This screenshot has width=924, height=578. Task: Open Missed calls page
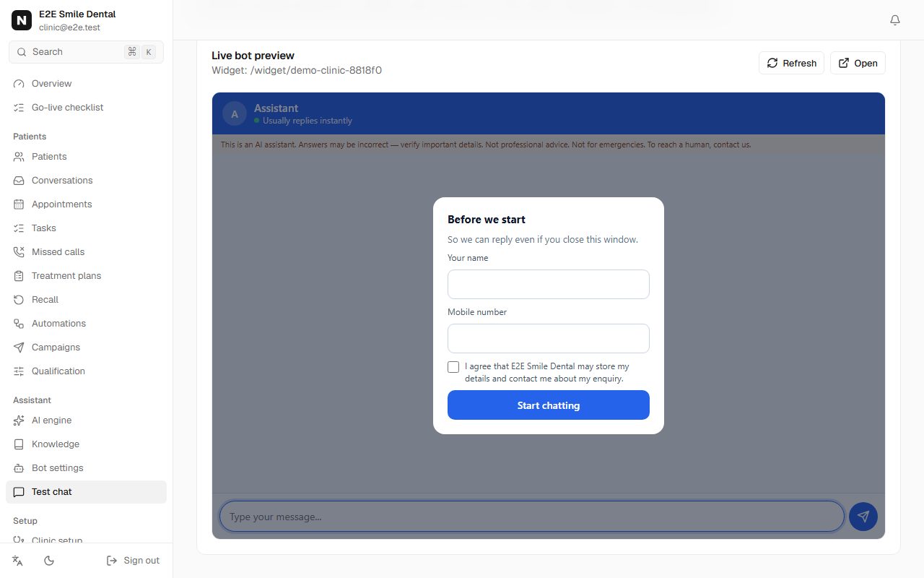pyautogui.click(x=86, y=252)
